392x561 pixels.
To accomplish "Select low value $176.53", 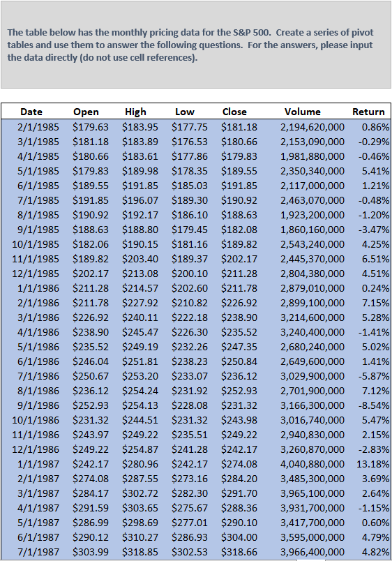I will point(189,142).
